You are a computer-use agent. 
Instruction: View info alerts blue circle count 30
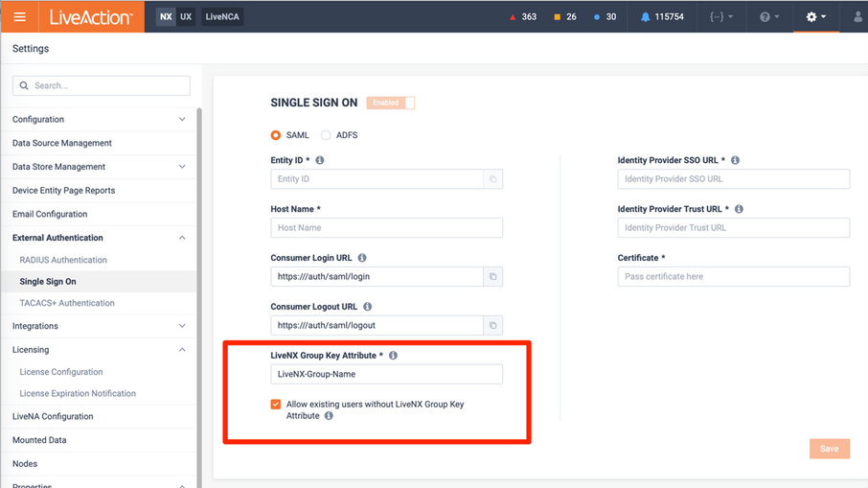pyautogui.click(x=605, y=17)
